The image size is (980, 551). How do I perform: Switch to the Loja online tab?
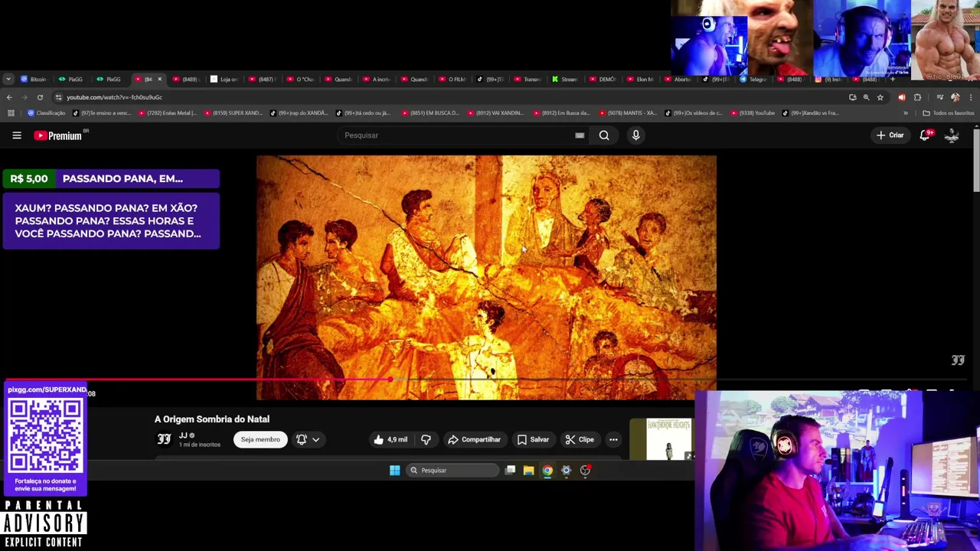226,79
